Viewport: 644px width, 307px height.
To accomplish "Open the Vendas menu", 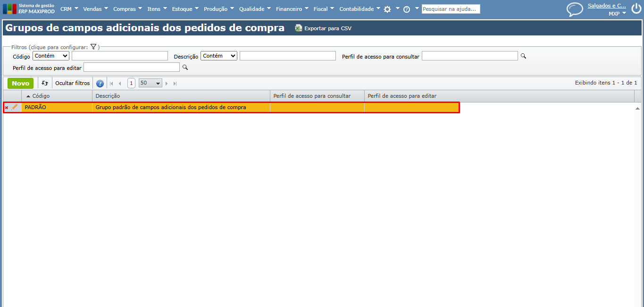I will (96, 9).
